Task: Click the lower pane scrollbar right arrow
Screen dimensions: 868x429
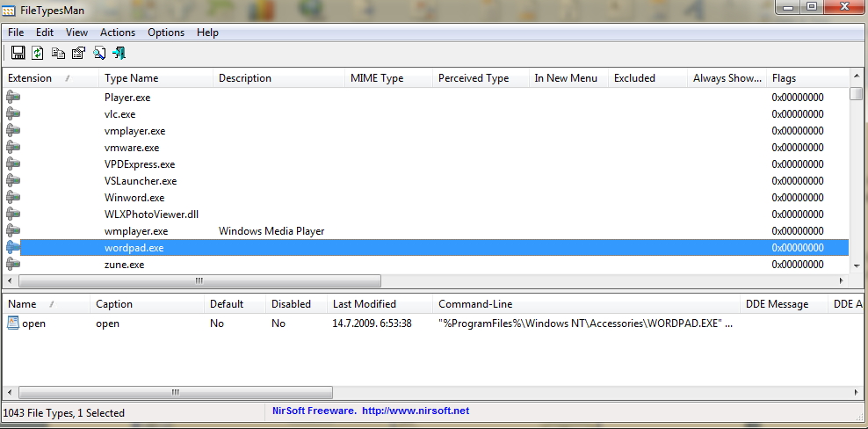Action: (857, 392)
